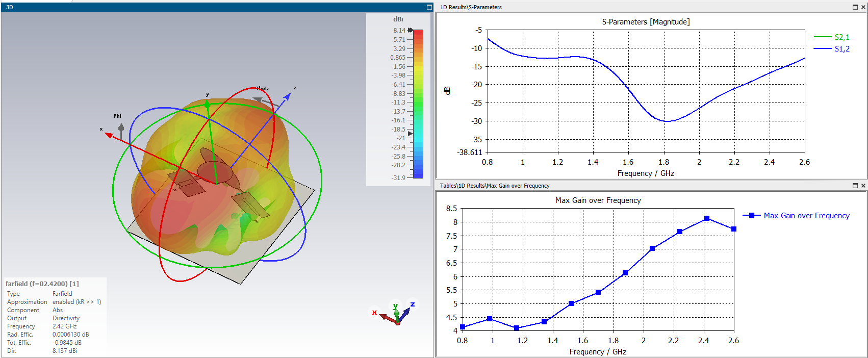This screenshot has width=868, height=358.
Task: Maximize the 3D view window
Action: click(429, 7)
